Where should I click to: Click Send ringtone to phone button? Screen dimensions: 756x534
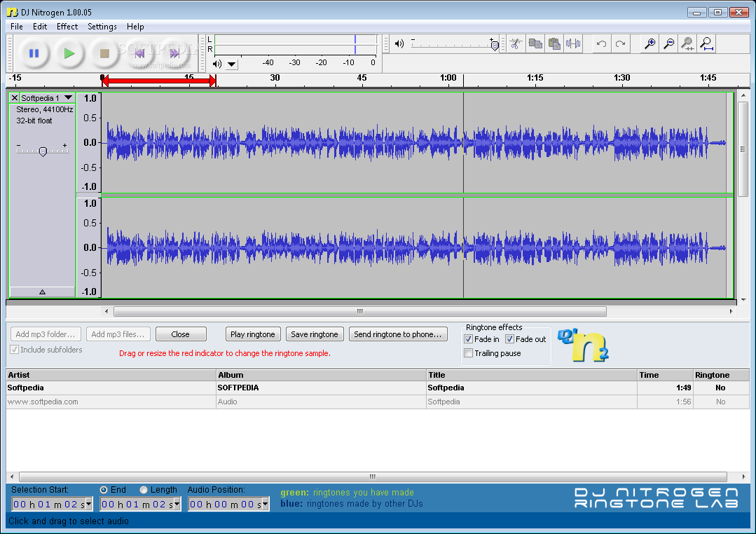pyautogui.click(x=398, y=334)
